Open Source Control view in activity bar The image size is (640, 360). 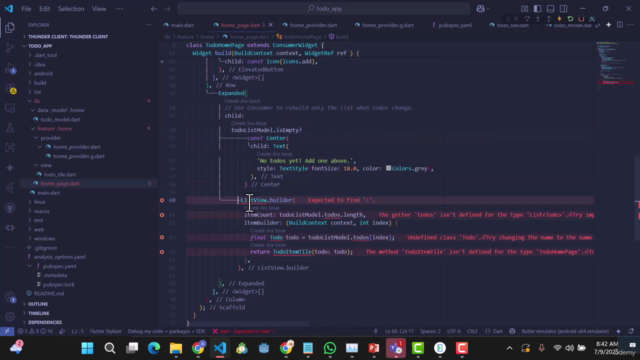tap(10, 48)
